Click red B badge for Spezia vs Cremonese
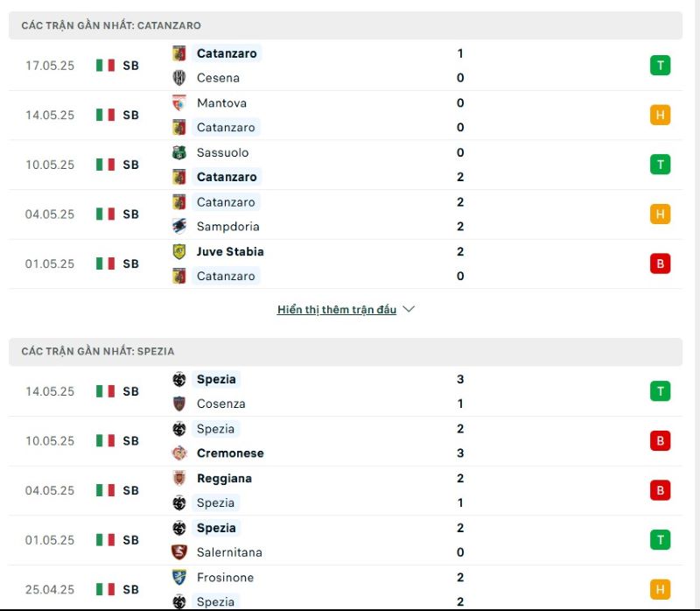Viewport: 700px width, 611px height. [660, 441]
